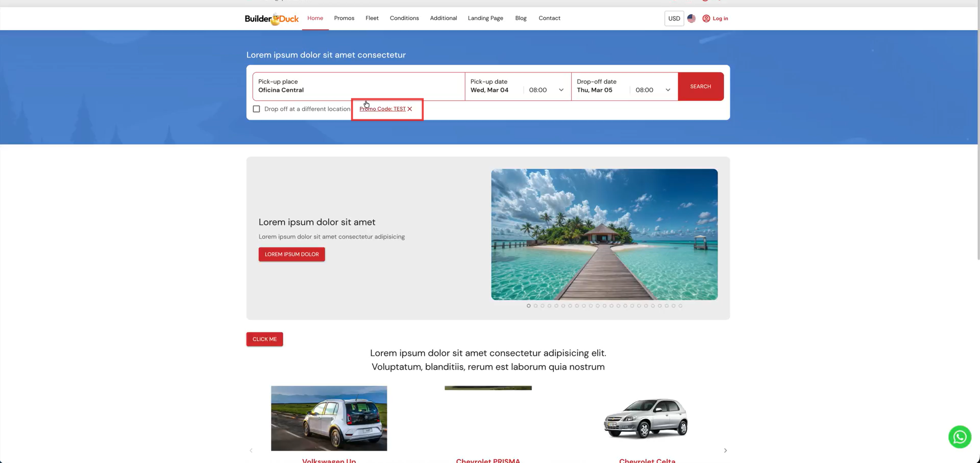Go to next car in carousel
The height and width of the screenshot is (463, 980).
click(725, 450)
